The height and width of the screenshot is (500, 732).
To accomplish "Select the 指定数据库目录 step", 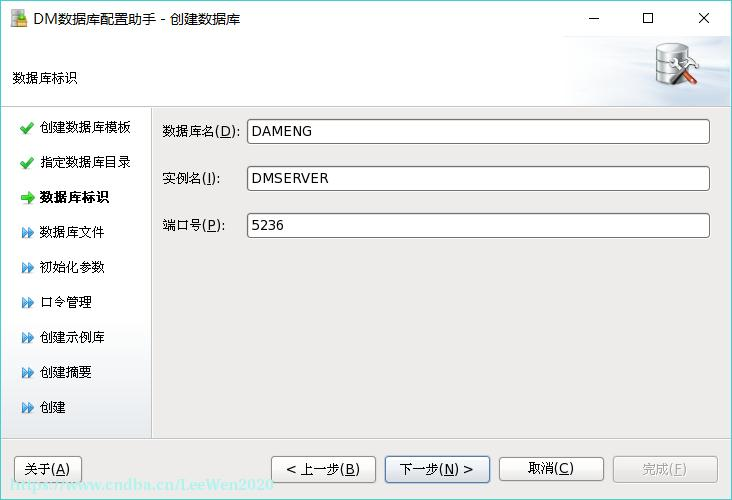I will (x=85, y=162).
